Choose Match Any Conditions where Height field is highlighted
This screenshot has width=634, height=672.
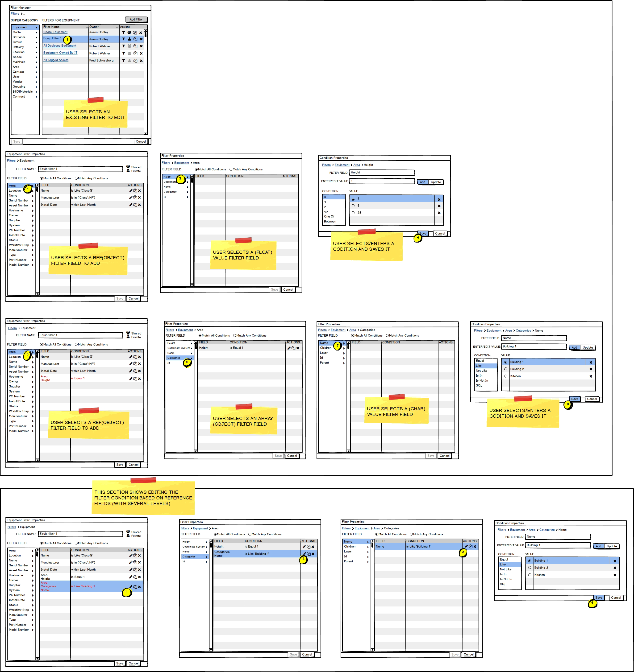click(x=246, y=169)
